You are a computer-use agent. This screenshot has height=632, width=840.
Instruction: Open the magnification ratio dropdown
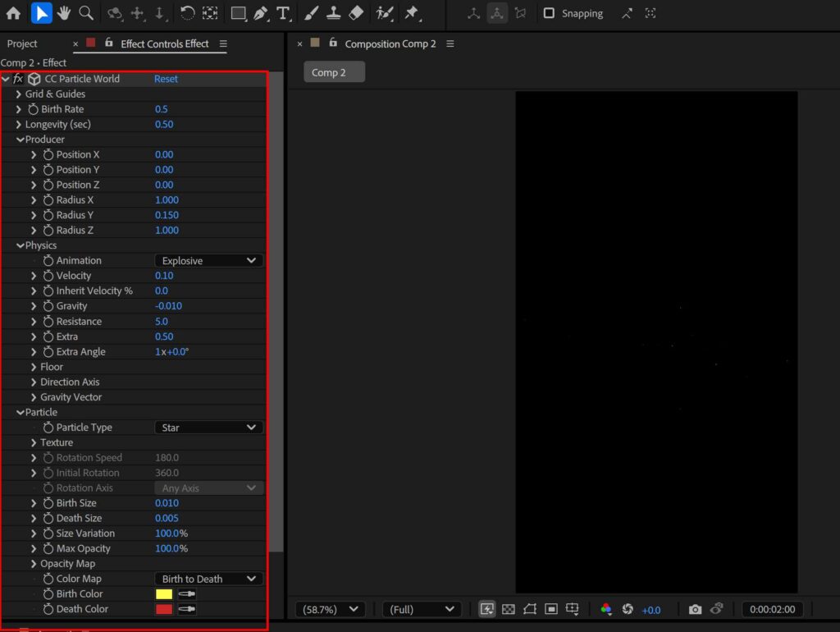click(330, 610)
